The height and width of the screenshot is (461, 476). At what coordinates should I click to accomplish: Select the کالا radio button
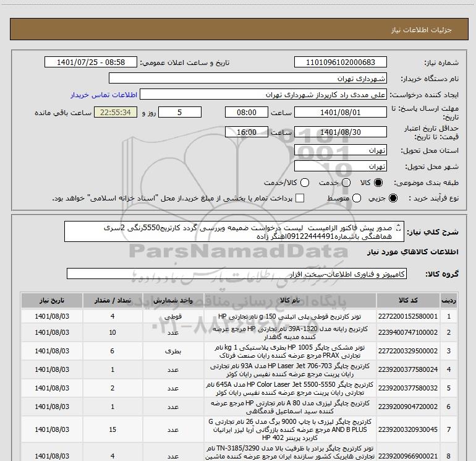tap(378, 183)
